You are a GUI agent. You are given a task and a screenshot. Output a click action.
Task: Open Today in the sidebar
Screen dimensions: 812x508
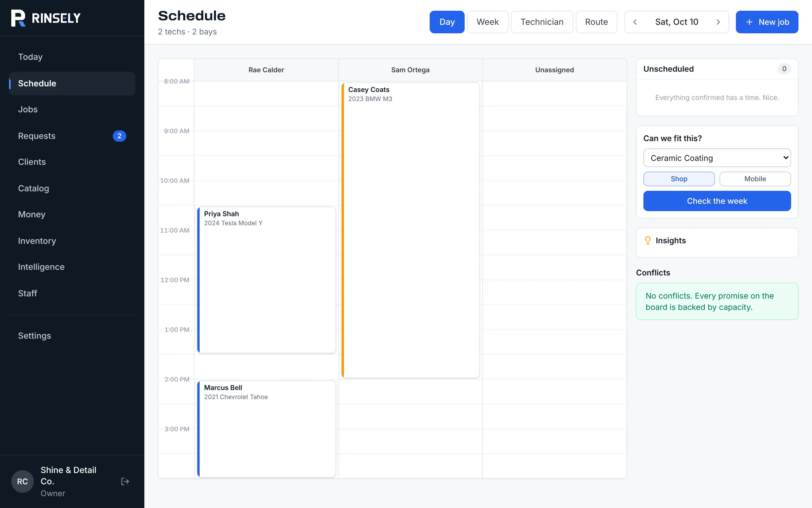72,57
